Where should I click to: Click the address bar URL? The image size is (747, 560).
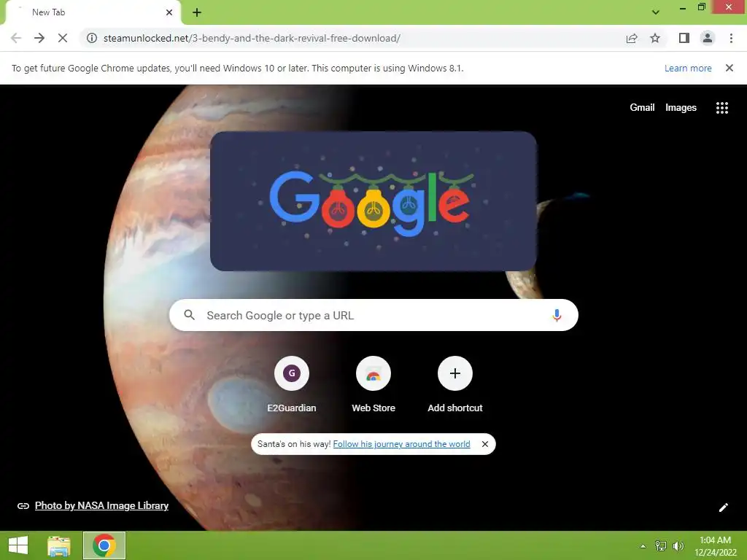click(252, 38)
